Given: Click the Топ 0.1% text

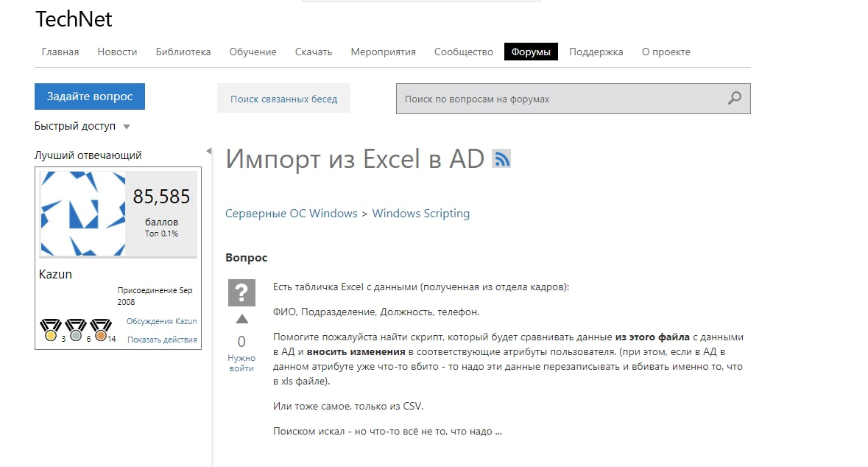Looking at the screenshot, I should pyautogui.click(x=162, y=233).
